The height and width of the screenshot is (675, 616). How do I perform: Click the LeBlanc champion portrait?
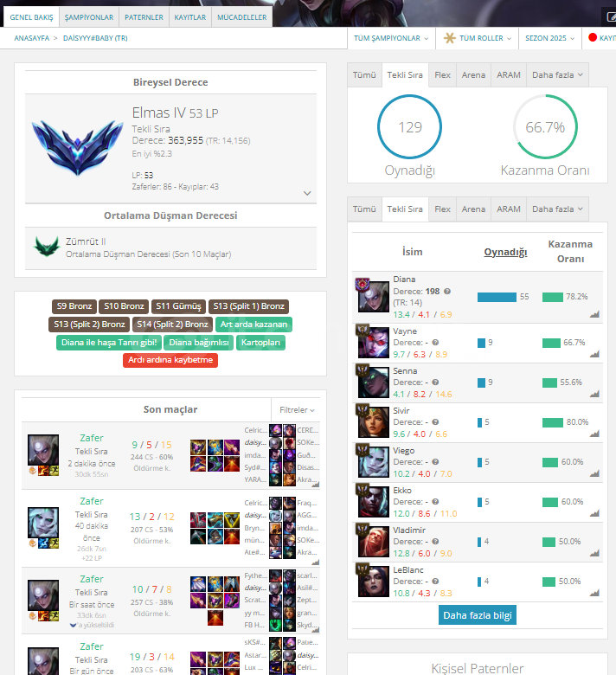tap(373, 582)
